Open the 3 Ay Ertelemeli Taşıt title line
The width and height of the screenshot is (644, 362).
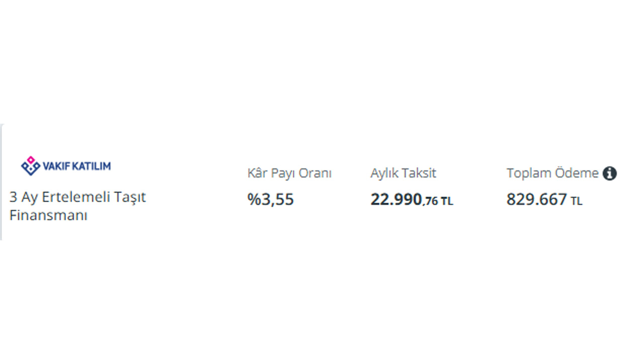77,198
